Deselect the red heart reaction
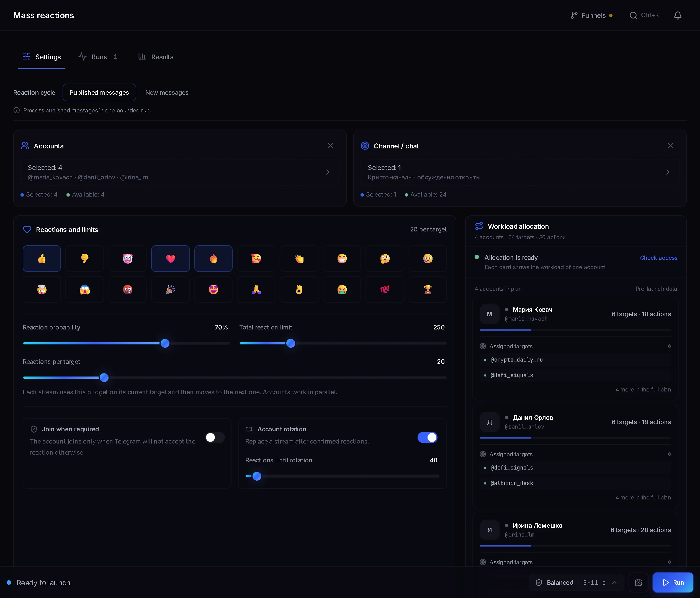Image resolution: width=700 pixels, height=598 pixels. (x=171, y=259)
